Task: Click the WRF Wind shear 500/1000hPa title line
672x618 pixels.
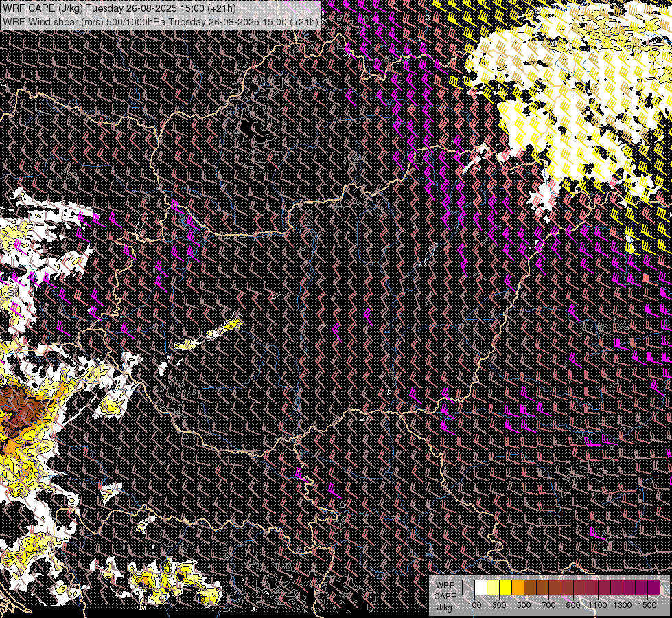Action: tap(161, 22)
